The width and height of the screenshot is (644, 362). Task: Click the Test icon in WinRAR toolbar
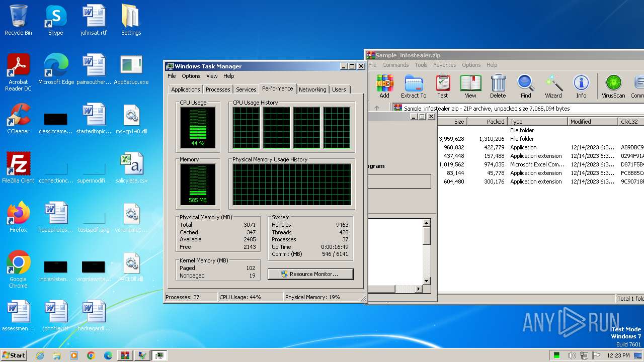point(443,86)
